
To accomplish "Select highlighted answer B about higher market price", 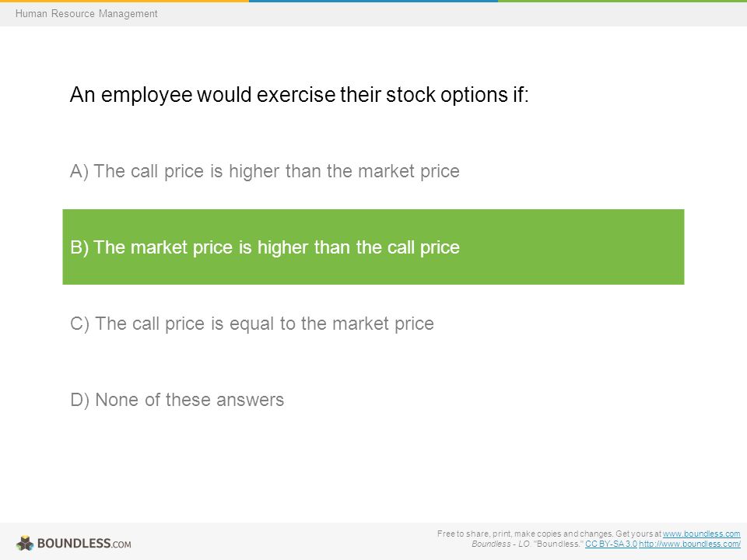I will (373, 247).
